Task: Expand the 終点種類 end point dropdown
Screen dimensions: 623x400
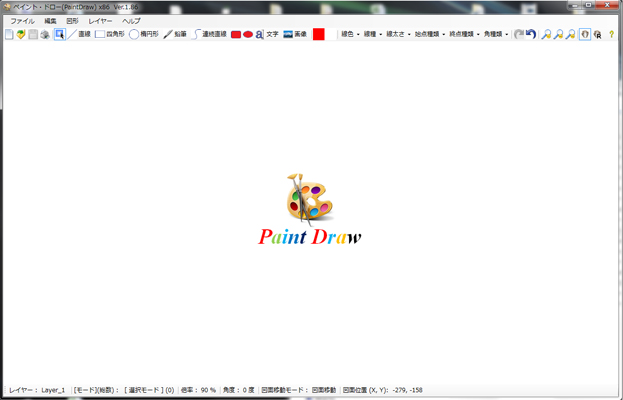Action: pos(464,35)
